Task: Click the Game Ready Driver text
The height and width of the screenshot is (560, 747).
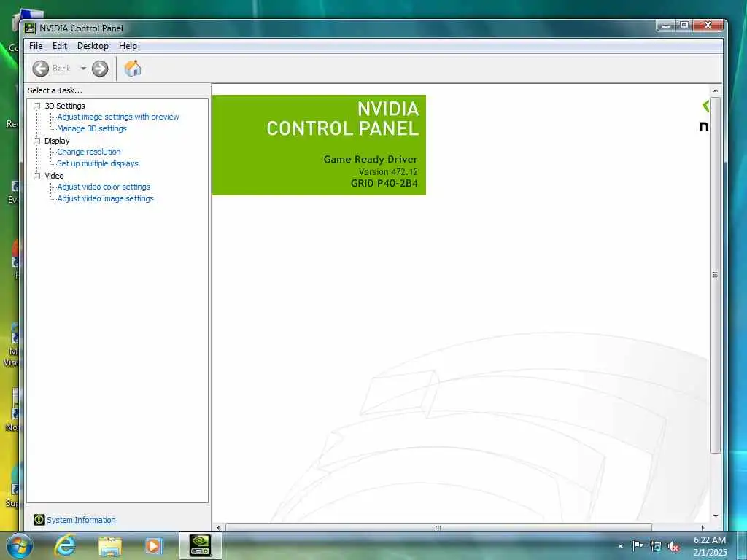Action: coord(370,160)
